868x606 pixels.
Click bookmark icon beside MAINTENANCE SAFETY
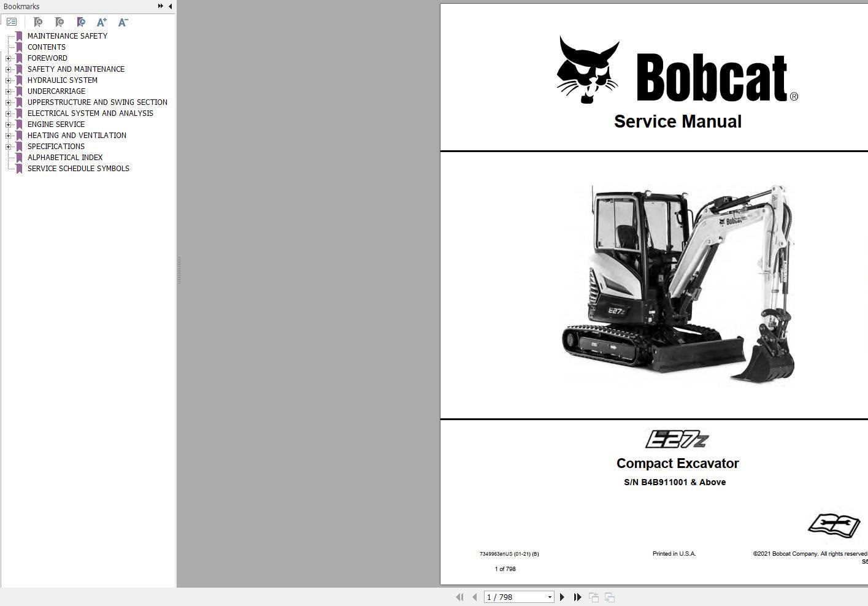[19, 36]
